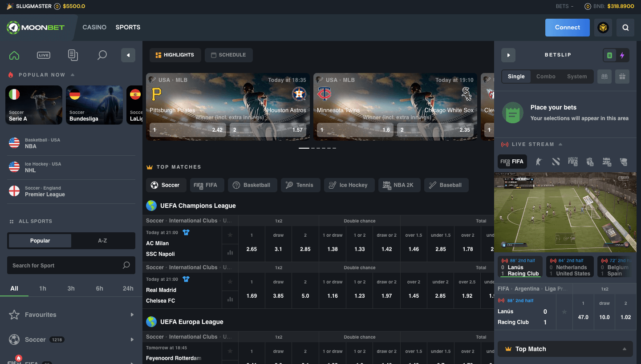Viewport: 641px width, 364px height.
Task: Collapse the Live Stream section
Action: 560,144
